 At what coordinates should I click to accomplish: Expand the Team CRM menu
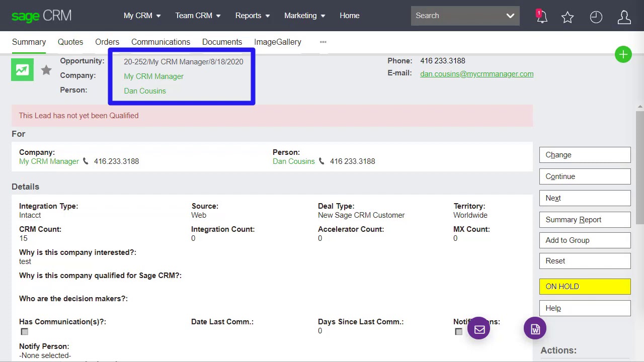coord(198,16)
